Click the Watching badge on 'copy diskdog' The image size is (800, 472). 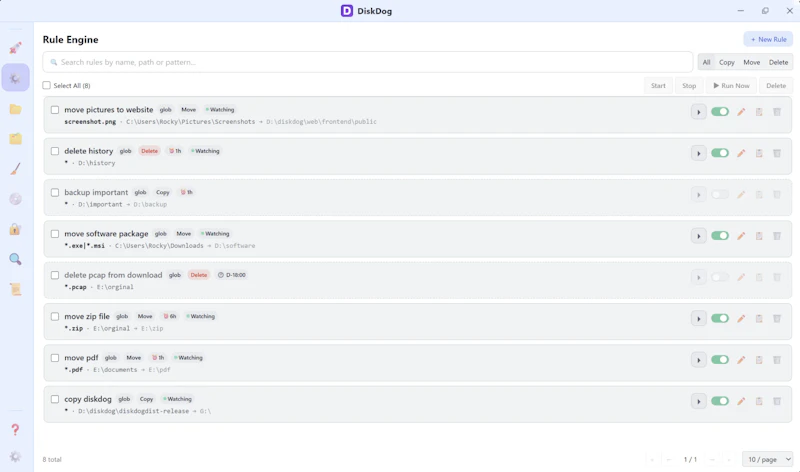coord(177,399)
